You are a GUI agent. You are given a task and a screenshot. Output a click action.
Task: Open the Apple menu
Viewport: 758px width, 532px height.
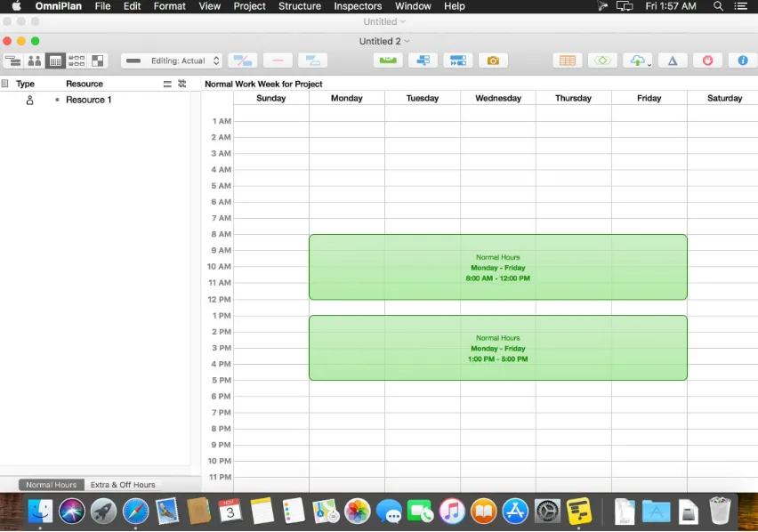point(16,6)
